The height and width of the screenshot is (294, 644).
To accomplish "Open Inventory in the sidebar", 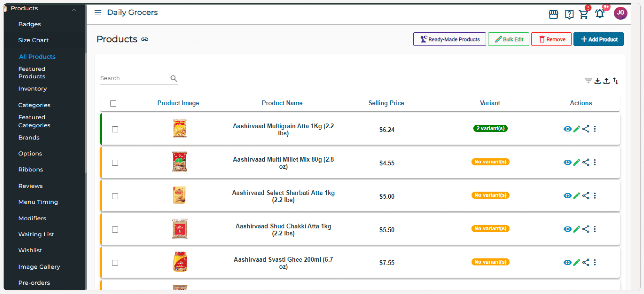I will (32, 88).
